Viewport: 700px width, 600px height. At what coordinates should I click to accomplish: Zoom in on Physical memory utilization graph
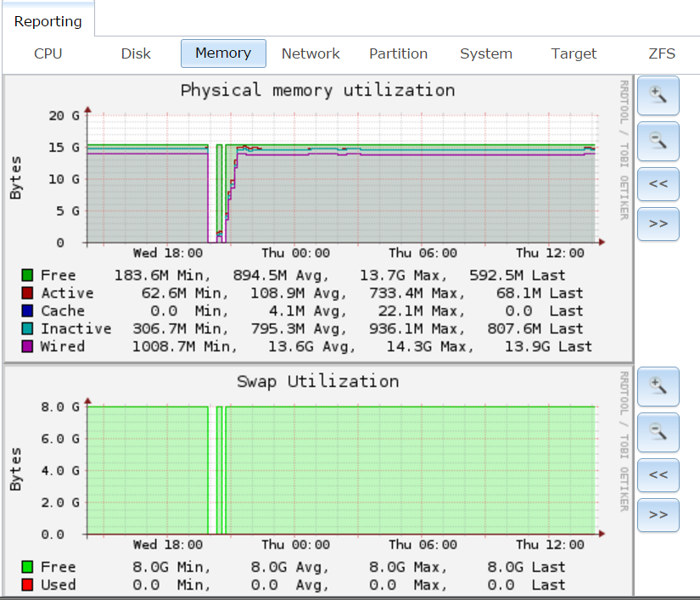point(658,96)
